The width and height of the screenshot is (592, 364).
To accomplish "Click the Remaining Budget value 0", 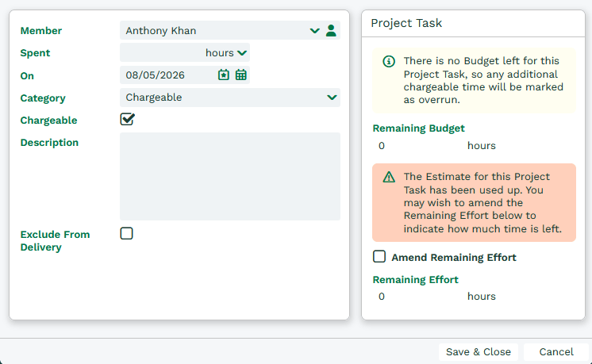I will coord(382,146).
